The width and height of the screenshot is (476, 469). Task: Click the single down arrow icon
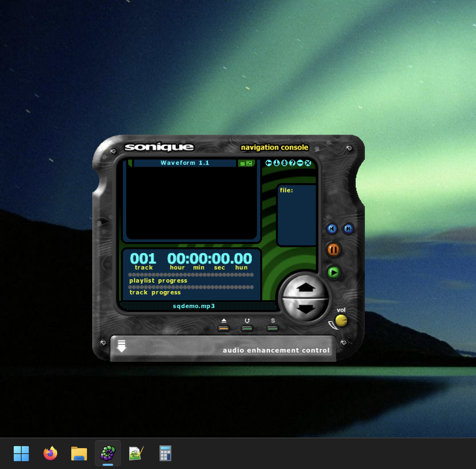pos(277,163)
